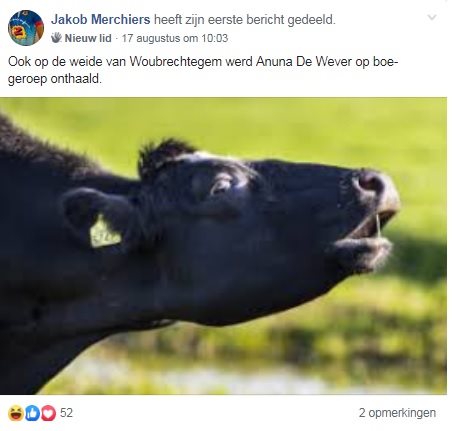Show who reacted via the 52 count
The image size is (452, 431).
[x=66, y=413]
